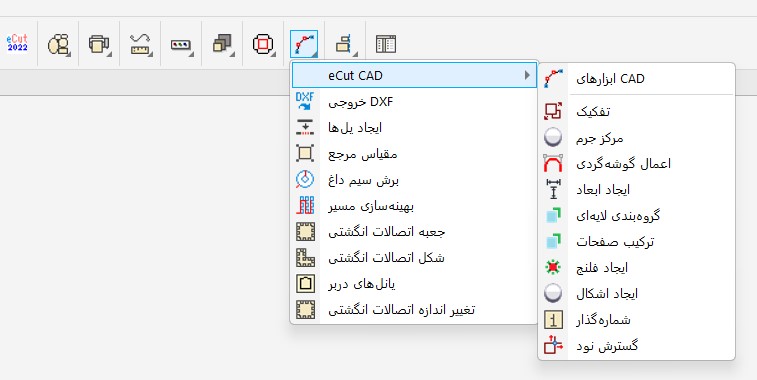The width and height of the screenshot is (757, 380).
Task: Choose «گروه‌بندی لایه‌ای» group by layer
Action: pyautogui.click(x=637, y=215)
